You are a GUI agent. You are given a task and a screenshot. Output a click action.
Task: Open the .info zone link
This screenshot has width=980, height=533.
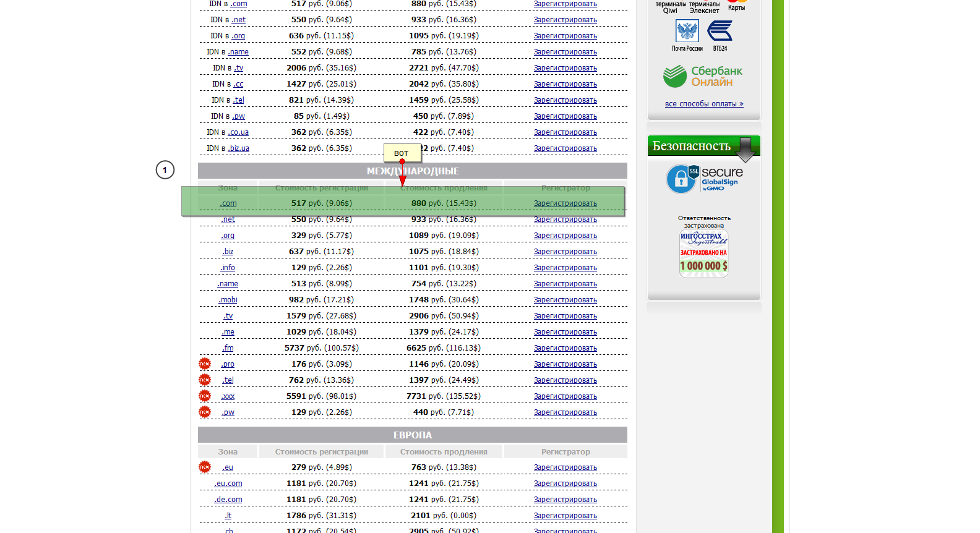pyautogui.click(x=228, y=268)
